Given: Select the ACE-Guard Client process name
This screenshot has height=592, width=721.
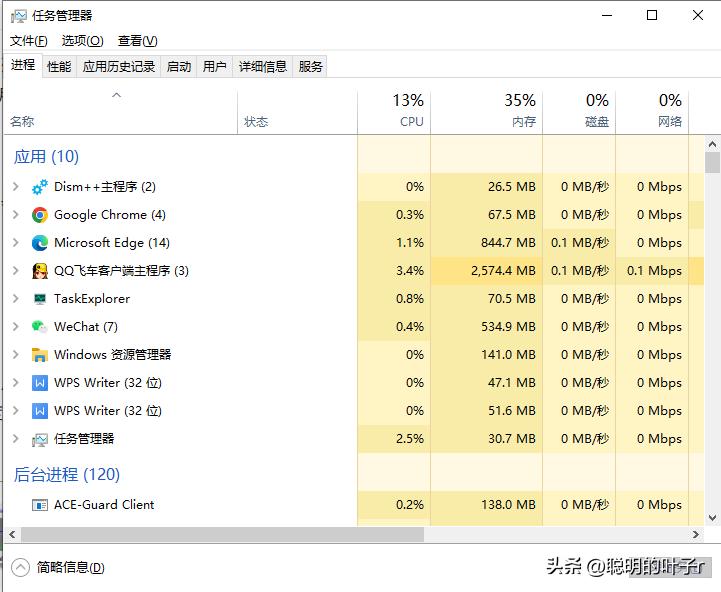Looking at the screenshot, I should (x=104, y=505).
